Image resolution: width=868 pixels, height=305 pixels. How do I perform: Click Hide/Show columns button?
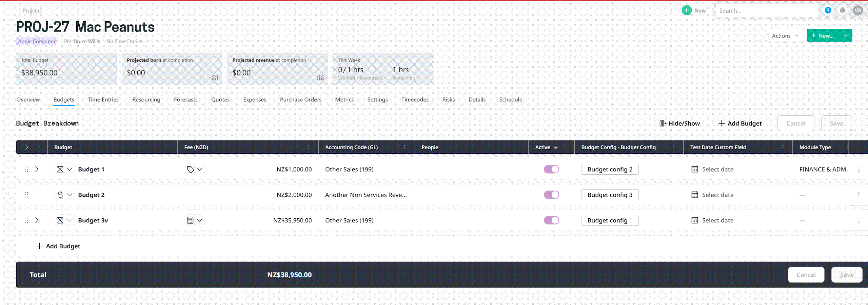click(679, 124)
